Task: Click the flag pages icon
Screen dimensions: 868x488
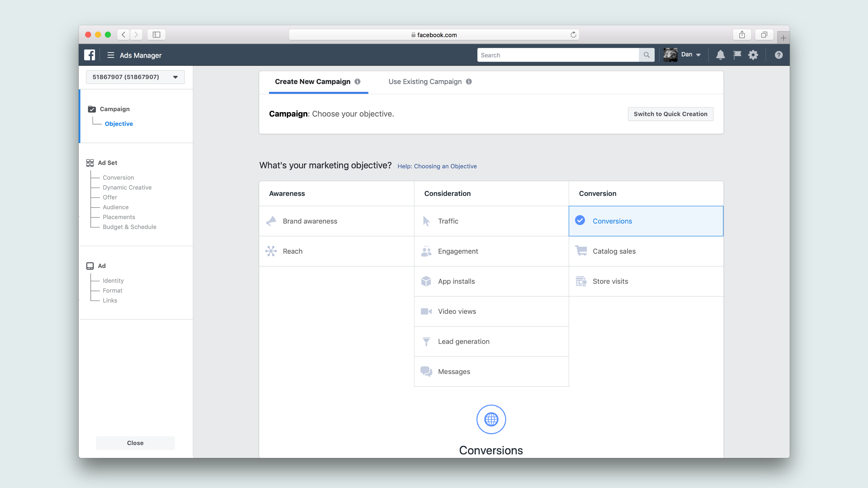Action: (x=737, y=54)
